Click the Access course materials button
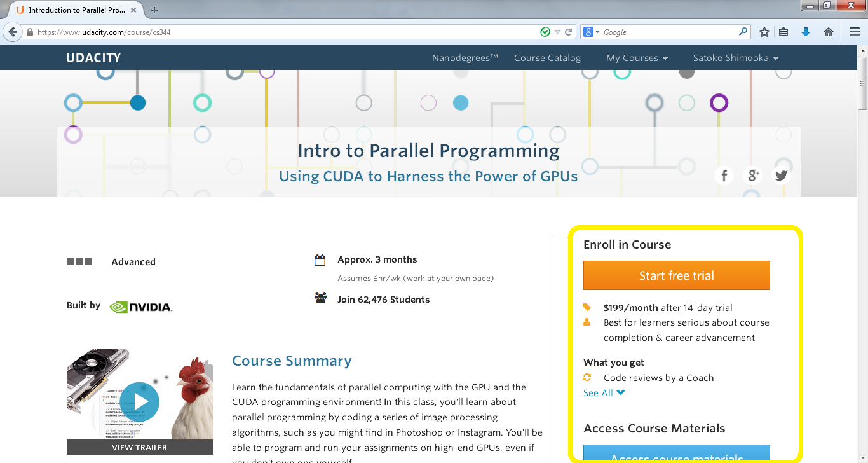The image size is (868, 463). [677, 453]
